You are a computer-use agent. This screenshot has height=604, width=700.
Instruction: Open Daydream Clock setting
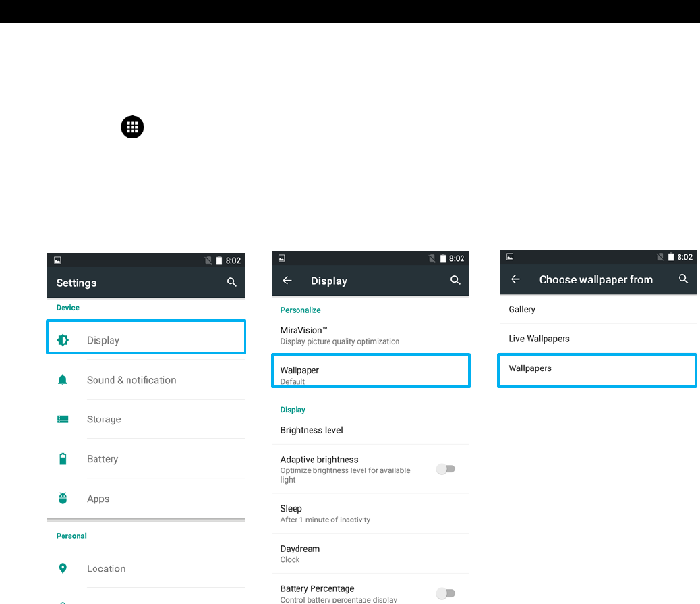tap(370, 554)
